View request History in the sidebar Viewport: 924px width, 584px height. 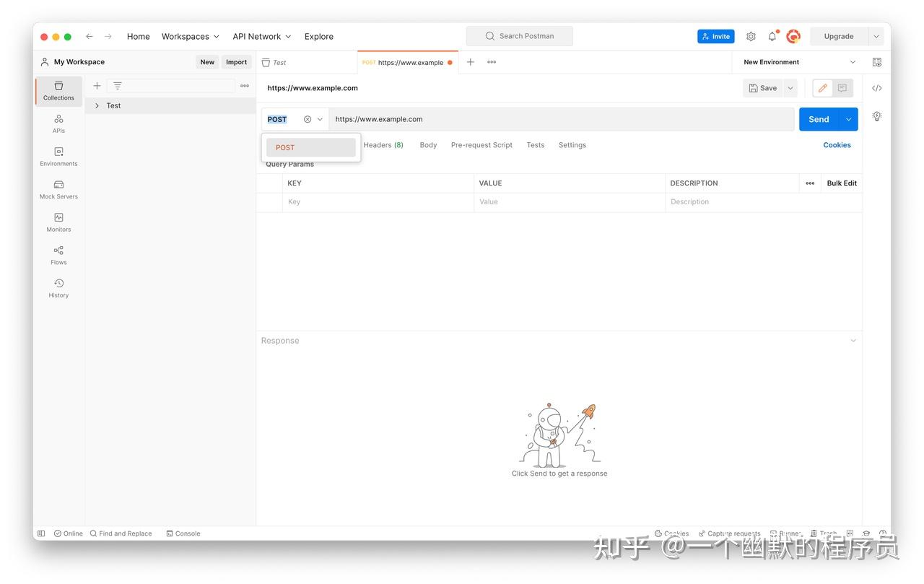pyautogui.click(x=58, y=287)
